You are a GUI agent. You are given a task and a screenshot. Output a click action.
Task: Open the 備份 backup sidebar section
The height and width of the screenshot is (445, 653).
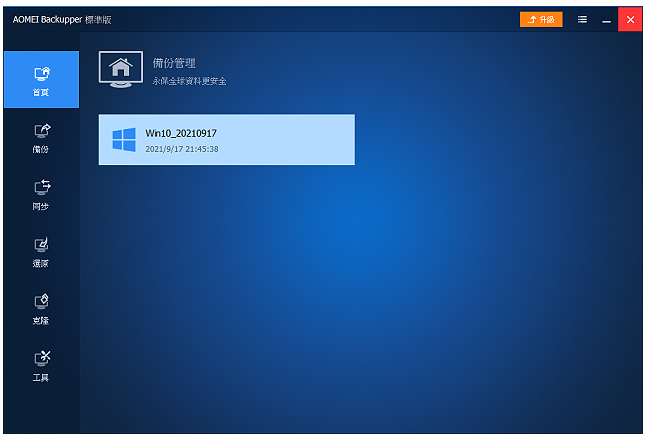point(41,138)
